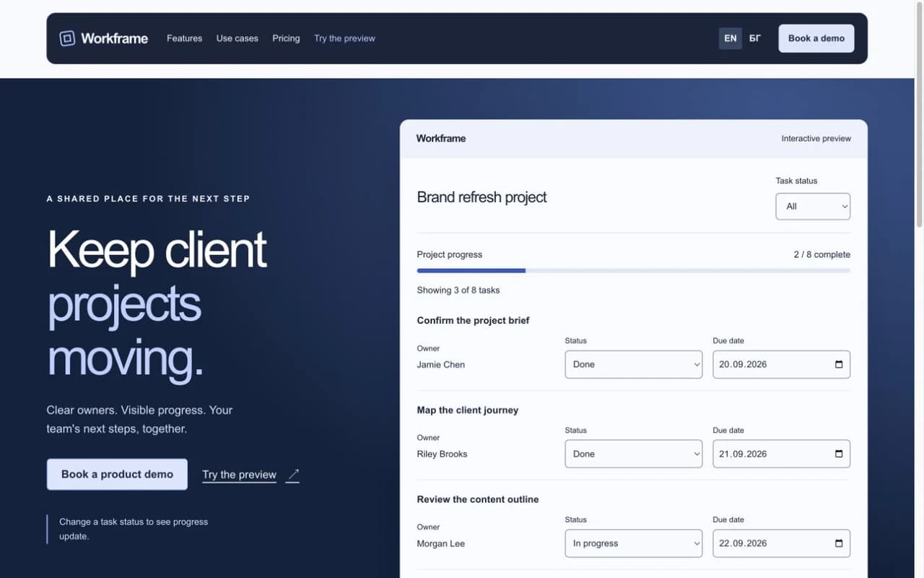Open the Use cases nav item
This screenshot has height=578, width=924.
pyautogui.click(x=237, y=38)
